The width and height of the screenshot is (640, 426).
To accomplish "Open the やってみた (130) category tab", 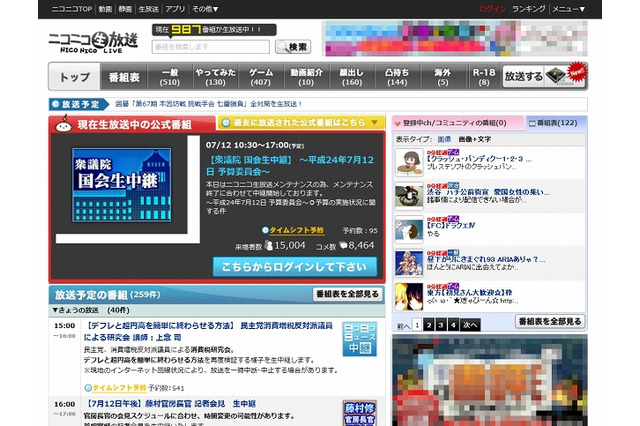I will pos(215,77).
